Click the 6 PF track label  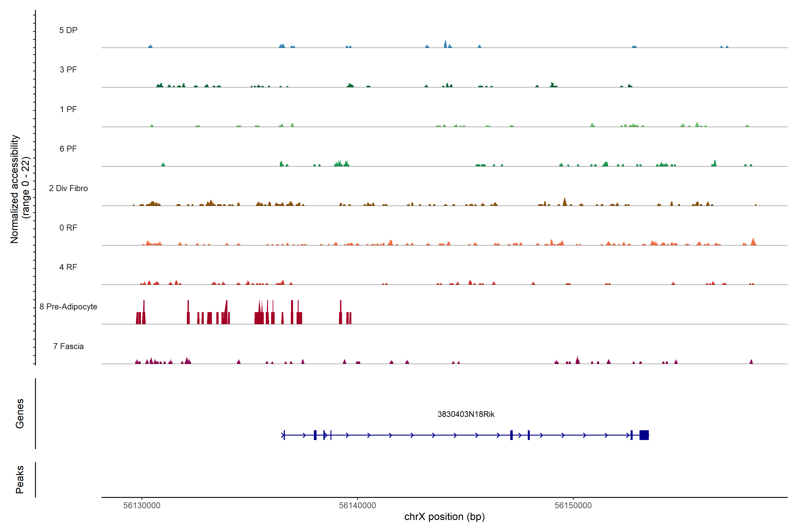(x=68, y=149)
